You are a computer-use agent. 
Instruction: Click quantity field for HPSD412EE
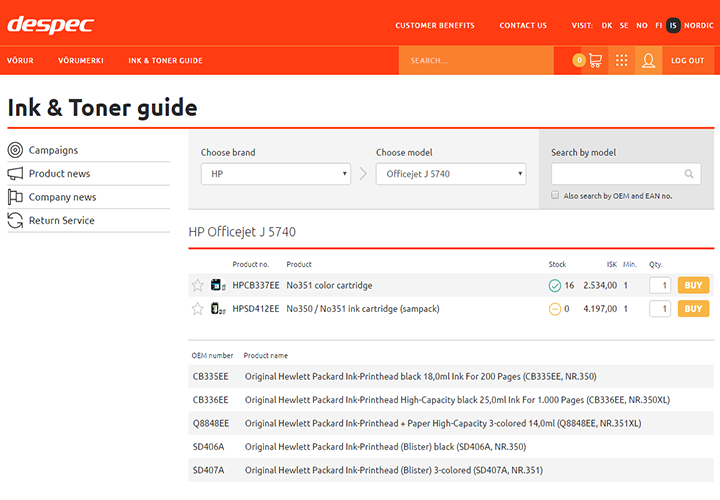click(660, 309)
